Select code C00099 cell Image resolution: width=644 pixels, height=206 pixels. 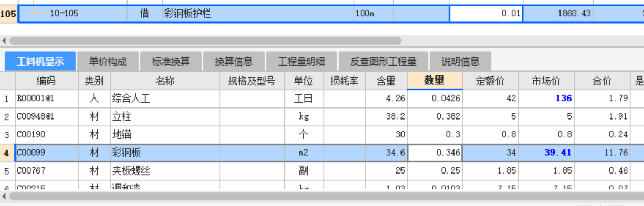[x=46, y=153]
